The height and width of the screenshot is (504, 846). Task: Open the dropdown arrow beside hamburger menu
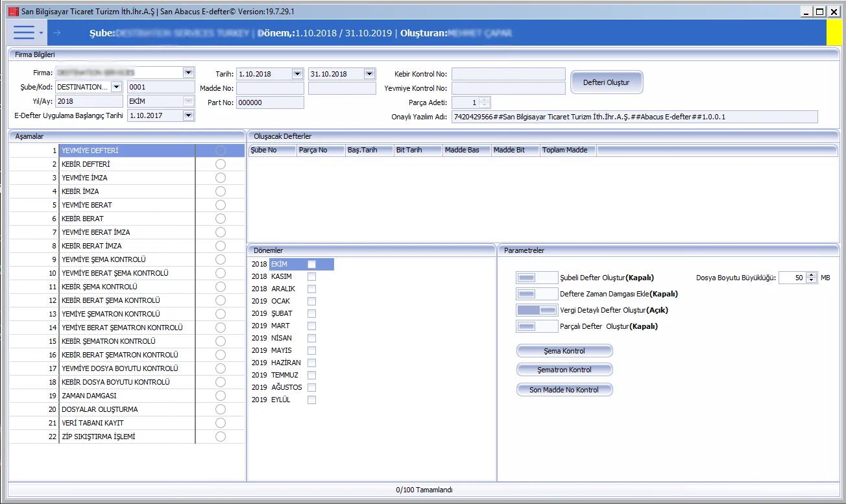click(42, 32)
